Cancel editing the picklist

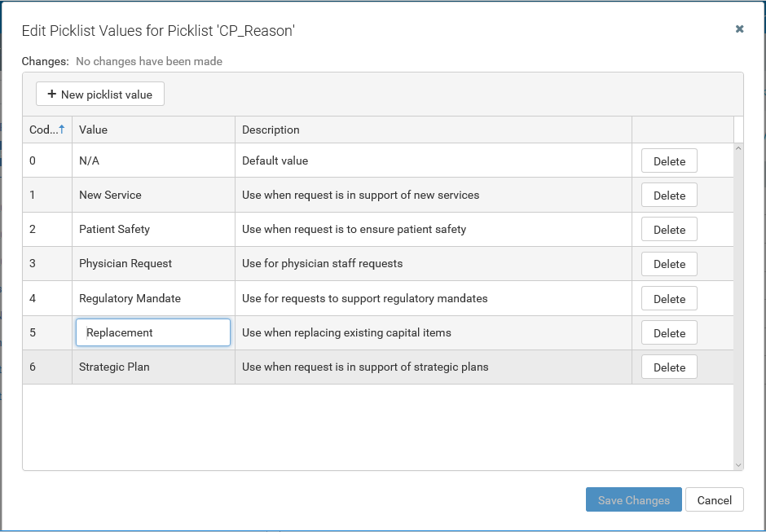(x=714, y=500)
